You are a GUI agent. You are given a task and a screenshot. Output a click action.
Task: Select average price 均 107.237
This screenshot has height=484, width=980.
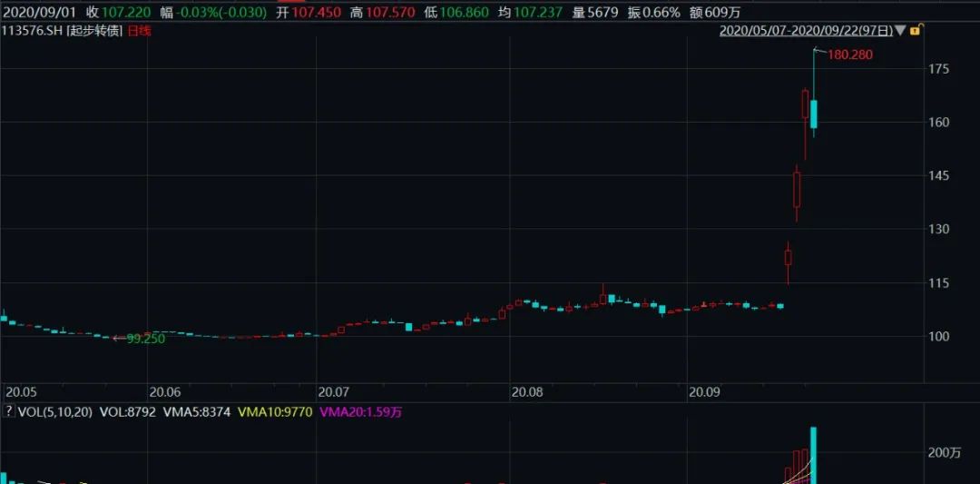529,12
